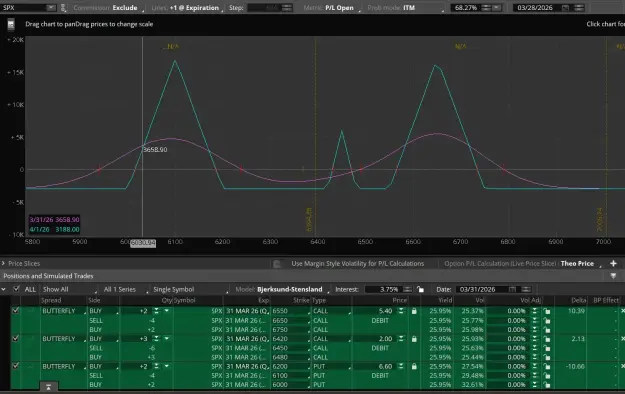Uncheck the 6550 CALL butterfly row
Viewport: 625px width, 394px height.
coord(16,310)
